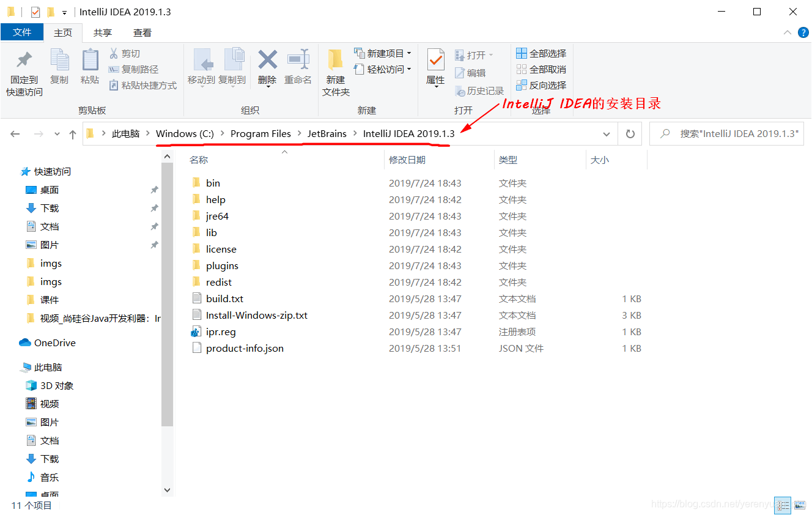812x515 pixels.
Task: Open address bar history dropdown chevron
Action: tap(606, 133)
